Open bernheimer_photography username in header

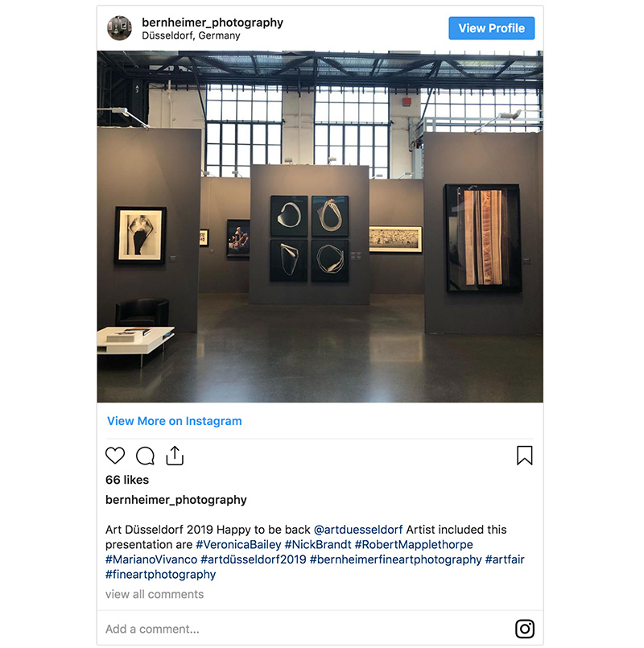pos(213,23)
